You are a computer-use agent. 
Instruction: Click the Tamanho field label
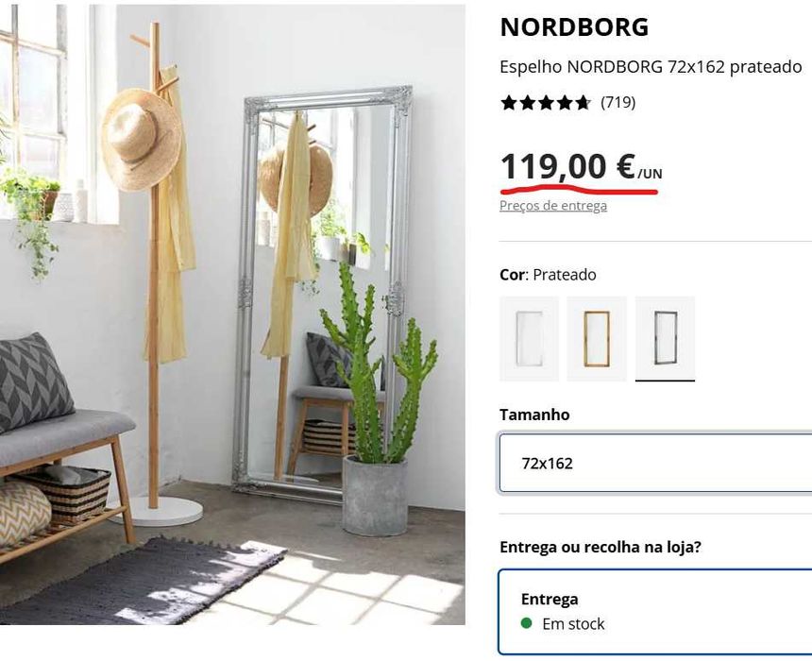click(x=534, y=415)
